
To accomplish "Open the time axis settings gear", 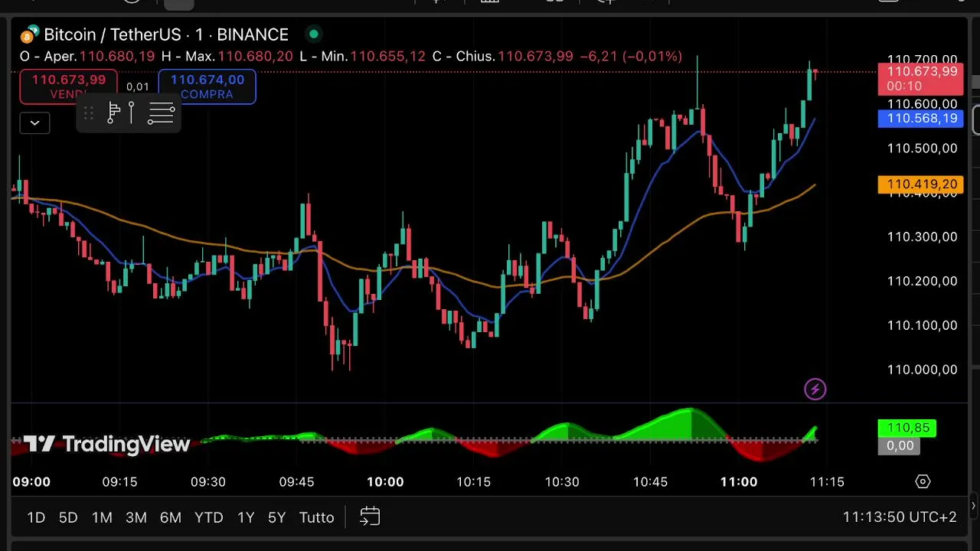I will click(923, 481).
